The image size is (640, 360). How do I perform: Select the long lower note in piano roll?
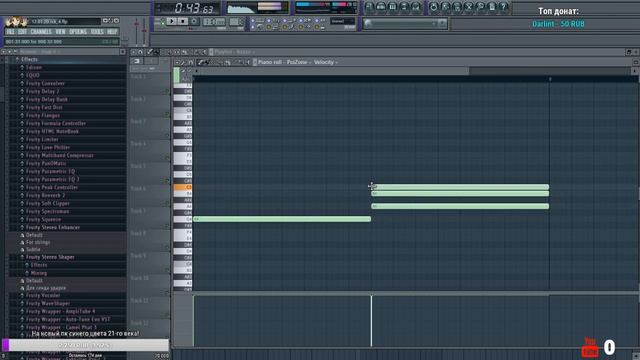282,219
